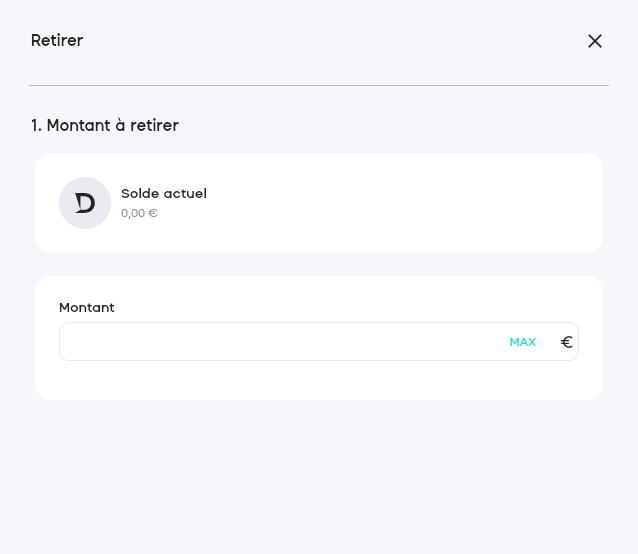
Task: Click the empty header space between Retirer and X
Action: pyautogui.click(x=330, y=41)
